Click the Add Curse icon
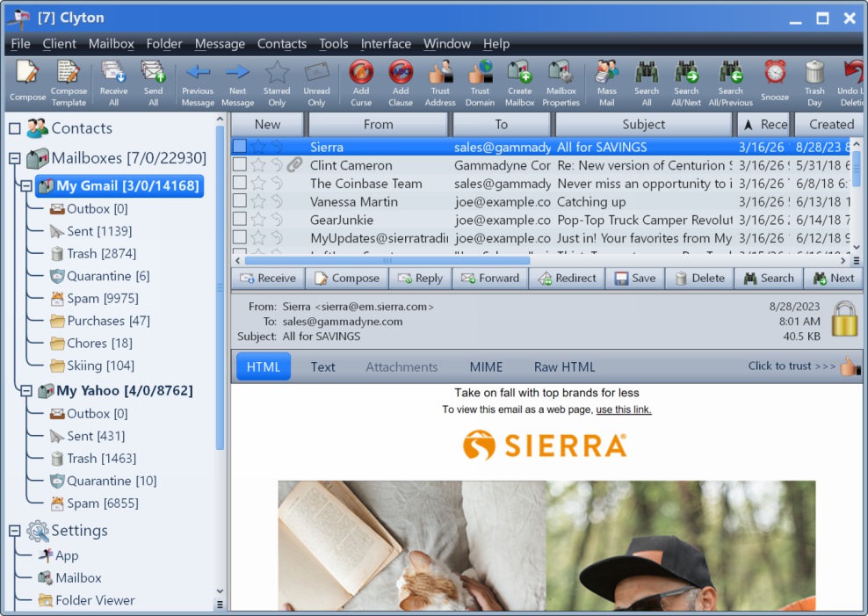The width and height of the screenshot is (868, 616). pos(361,71)
